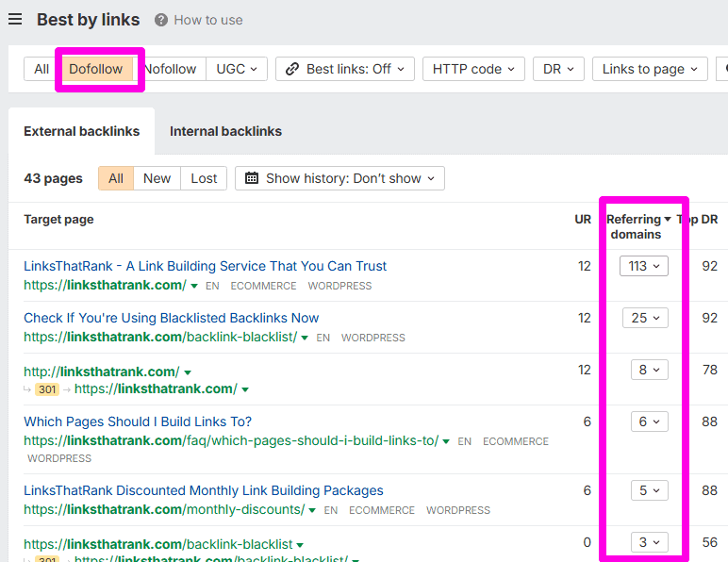Image resolution: width=728 pixels, height=562 pixels.
Task: Click the 43 pages count text
Action: (54, 178)
